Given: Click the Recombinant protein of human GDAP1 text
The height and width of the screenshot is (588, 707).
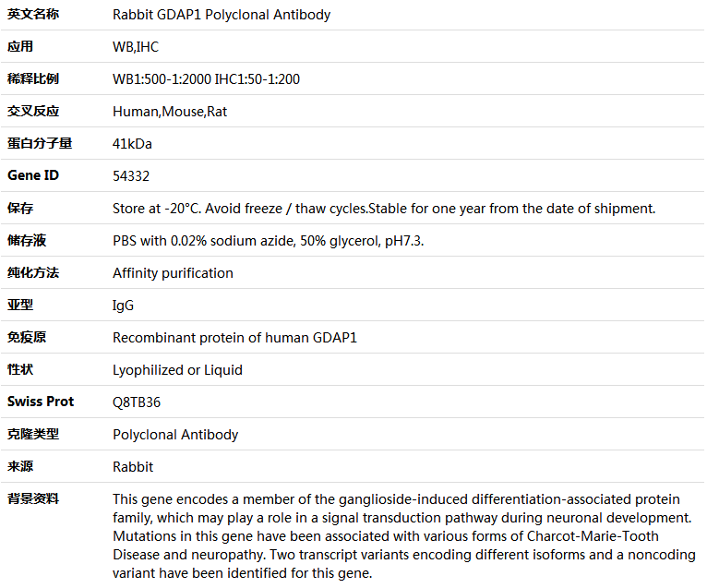Looking at the screenshot, I should (234, 338).
